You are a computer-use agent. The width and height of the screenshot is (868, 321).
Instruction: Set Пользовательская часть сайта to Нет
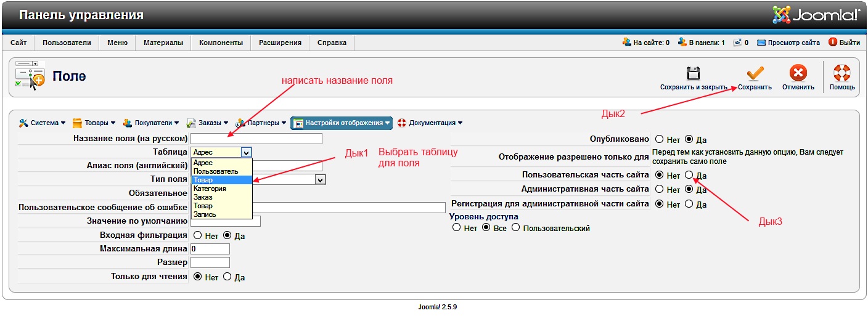click(x=659, y=175)
